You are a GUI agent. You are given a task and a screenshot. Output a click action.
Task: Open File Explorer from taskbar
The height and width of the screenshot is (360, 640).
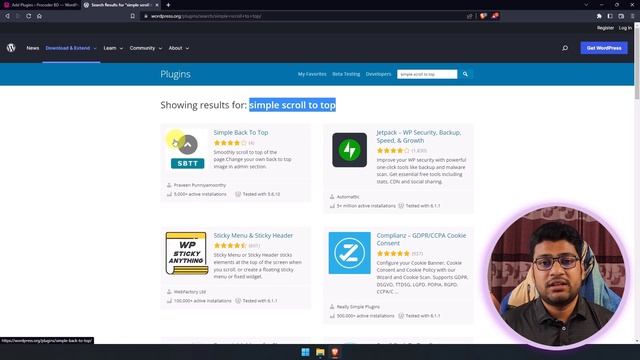pyautogui.click(x=320, y=352)
